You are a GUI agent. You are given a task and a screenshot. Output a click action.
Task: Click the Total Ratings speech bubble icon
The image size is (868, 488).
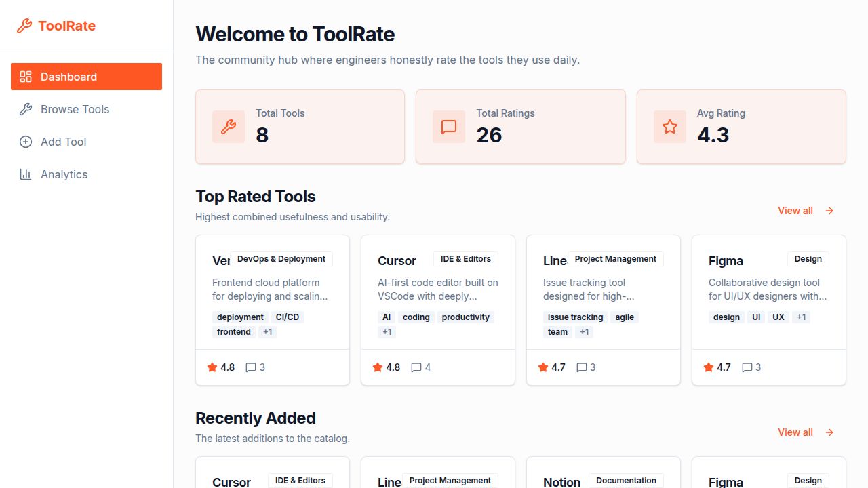(449, 127)
